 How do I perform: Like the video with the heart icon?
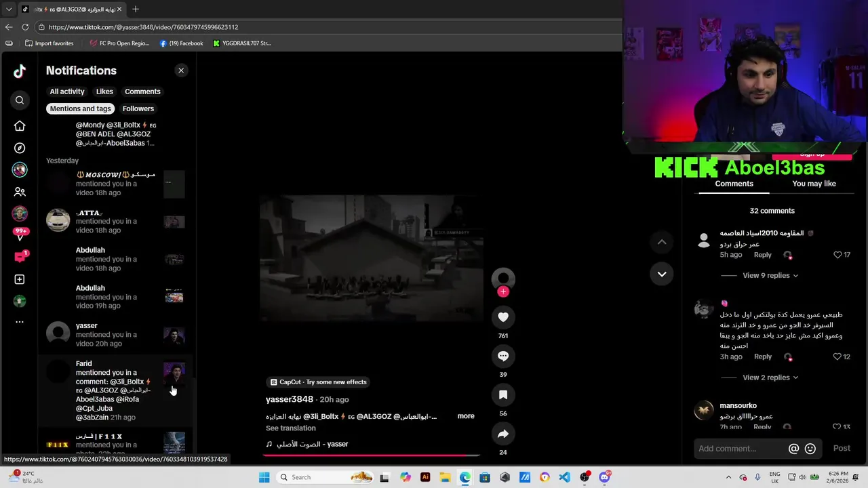[x=503, y=317]
